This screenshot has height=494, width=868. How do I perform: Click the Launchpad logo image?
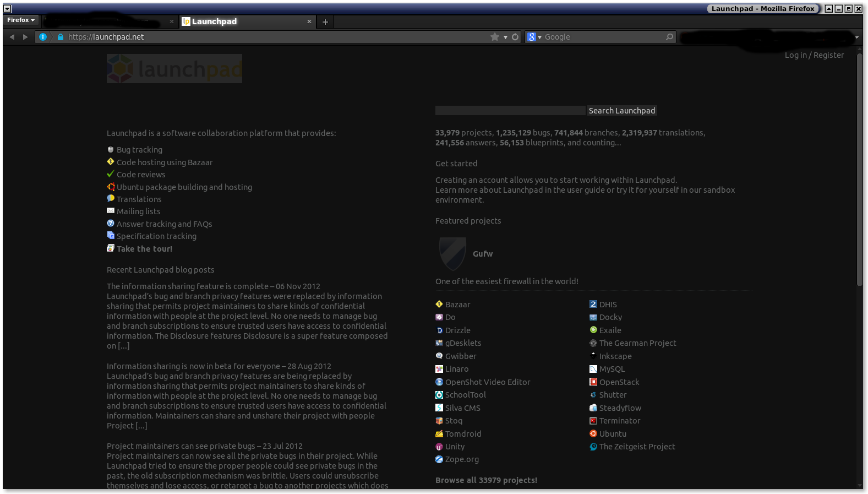[x=174, y=69]
